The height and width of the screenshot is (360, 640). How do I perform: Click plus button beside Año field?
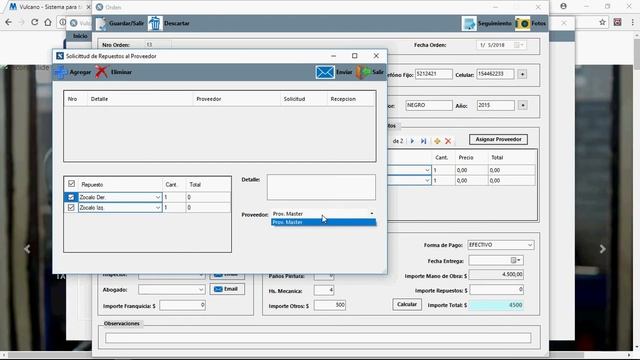(x=522, y=105)
